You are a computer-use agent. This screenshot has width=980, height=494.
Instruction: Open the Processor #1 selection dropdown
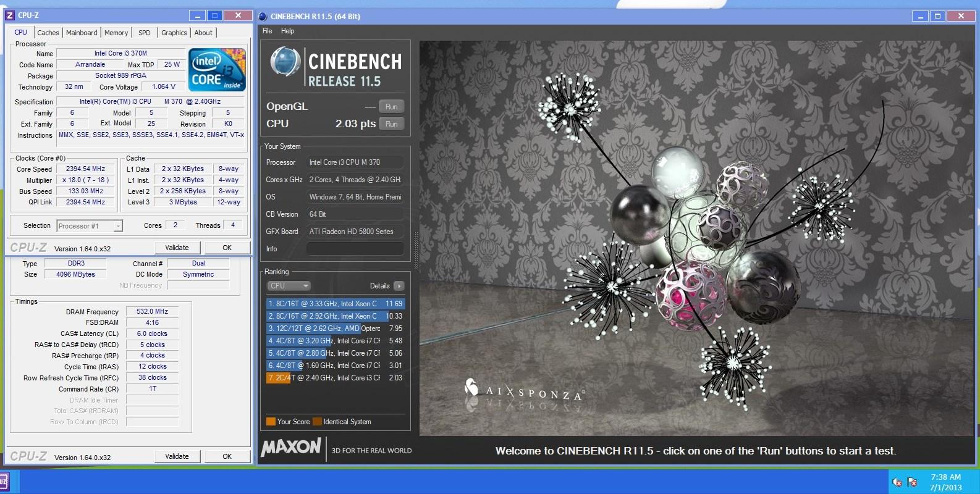click(x=90, y=226)
